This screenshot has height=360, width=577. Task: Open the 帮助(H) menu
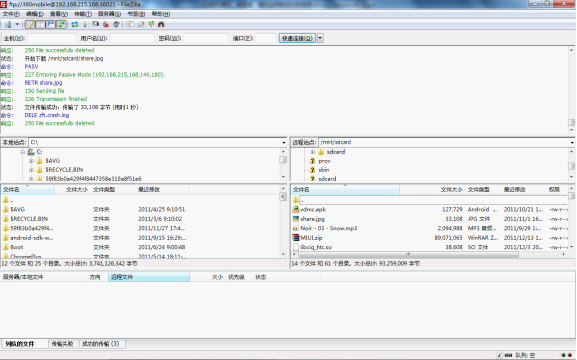point(161,14)
